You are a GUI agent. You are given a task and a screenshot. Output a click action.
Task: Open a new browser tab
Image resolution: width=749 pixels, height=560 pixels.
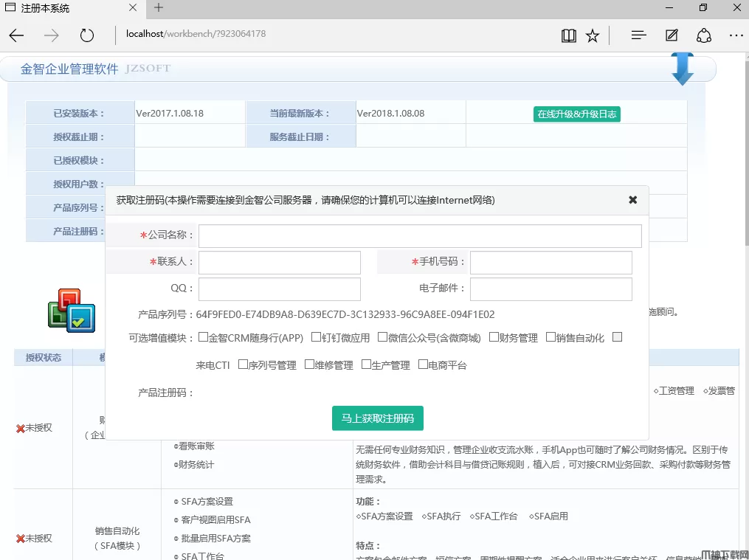click(x=158, y=8)
